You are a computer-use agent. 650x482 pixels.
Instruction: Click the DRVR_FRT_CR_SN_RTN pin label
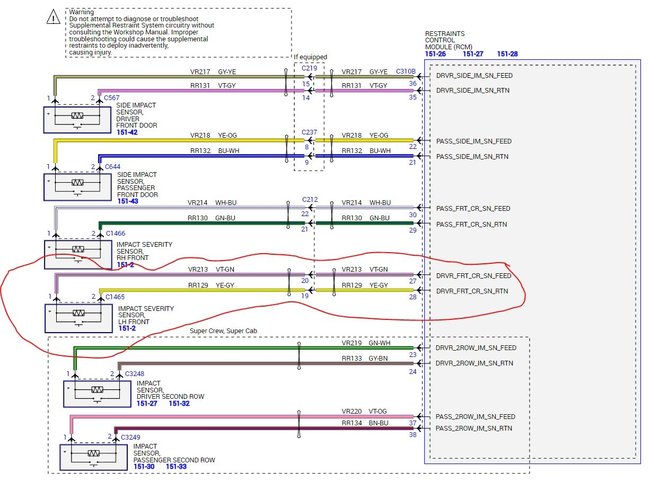click(472, 291)
